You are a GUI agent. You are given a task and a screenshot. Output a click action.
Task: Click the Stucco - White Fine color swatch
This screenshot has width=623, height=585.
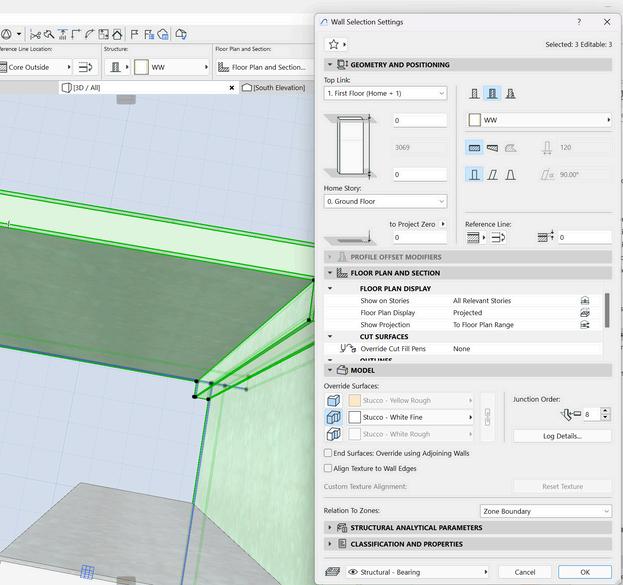coord(354,417)
